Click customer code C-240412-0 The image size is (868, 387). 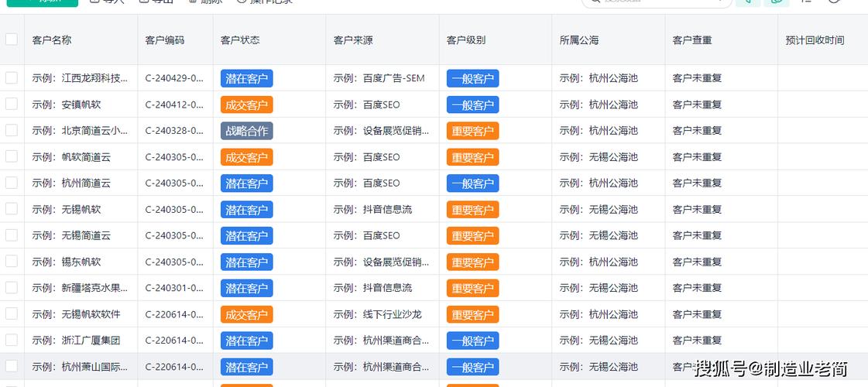coord(174,104)
